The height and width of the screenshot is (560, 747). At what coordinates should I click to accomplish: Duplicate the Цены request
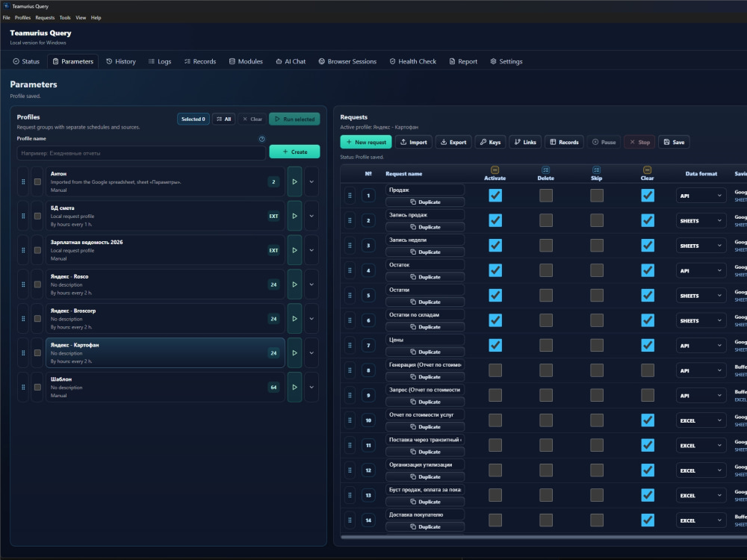click(425, 352)
